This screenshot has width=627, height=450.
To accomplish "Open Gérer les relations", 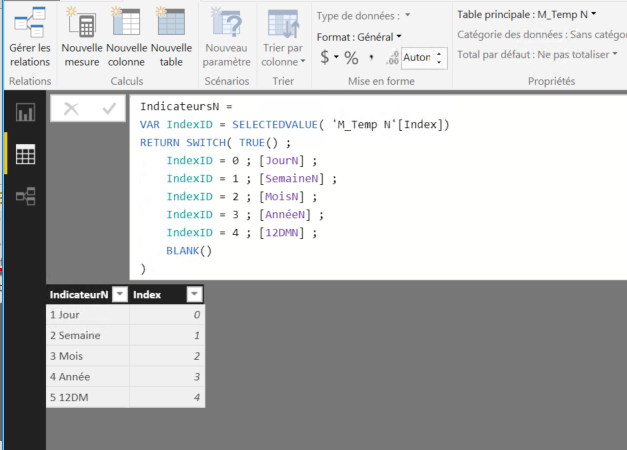I will 30,37.
